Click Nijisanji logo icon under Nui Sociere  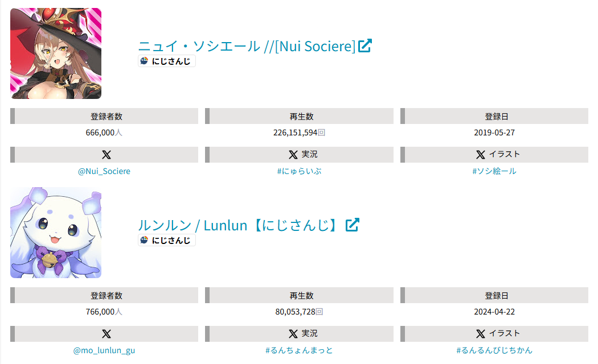pyautogui.click(x=144, y=61)
